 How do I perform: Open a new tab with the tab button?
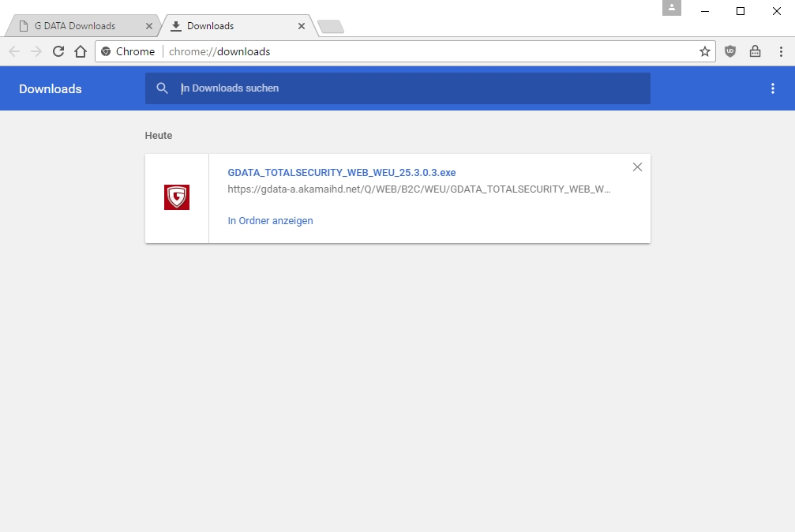(x=331, y=26)
